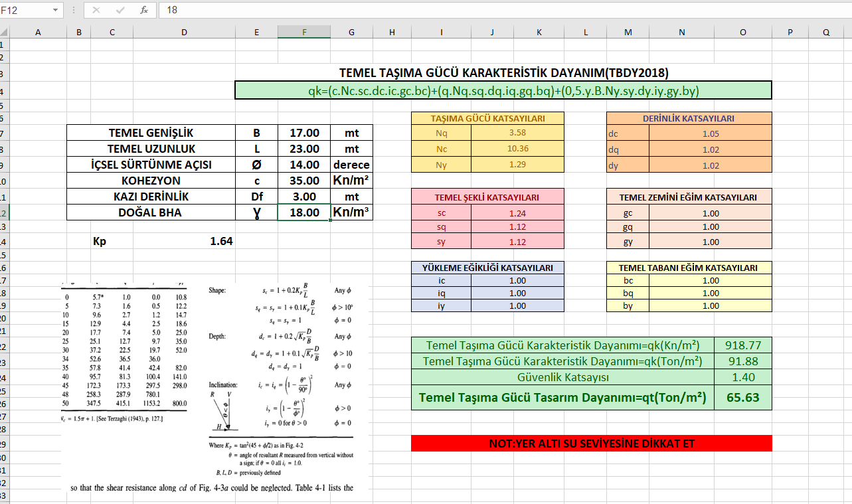Click the formula bar showing 18
The width and height of the screenshot is (852, 504).
pyautogui.click(x=505, y=10)
